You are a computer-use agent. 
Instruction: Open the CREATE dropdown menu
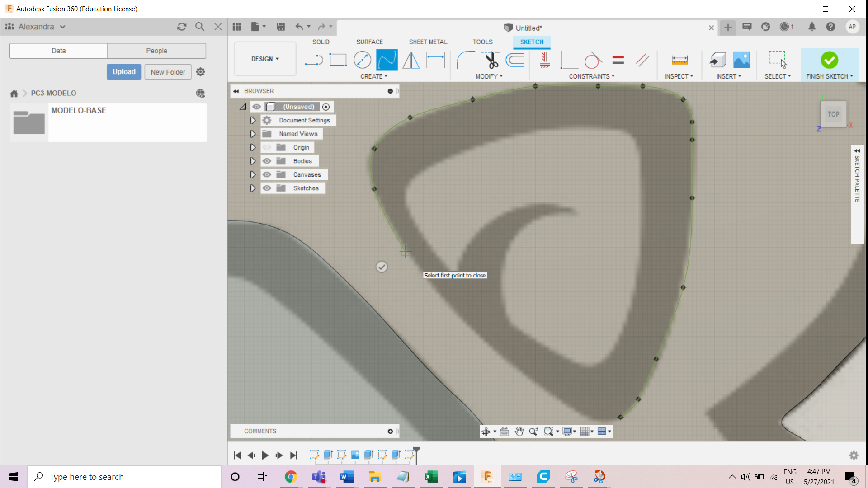click(x=374, y=76)
